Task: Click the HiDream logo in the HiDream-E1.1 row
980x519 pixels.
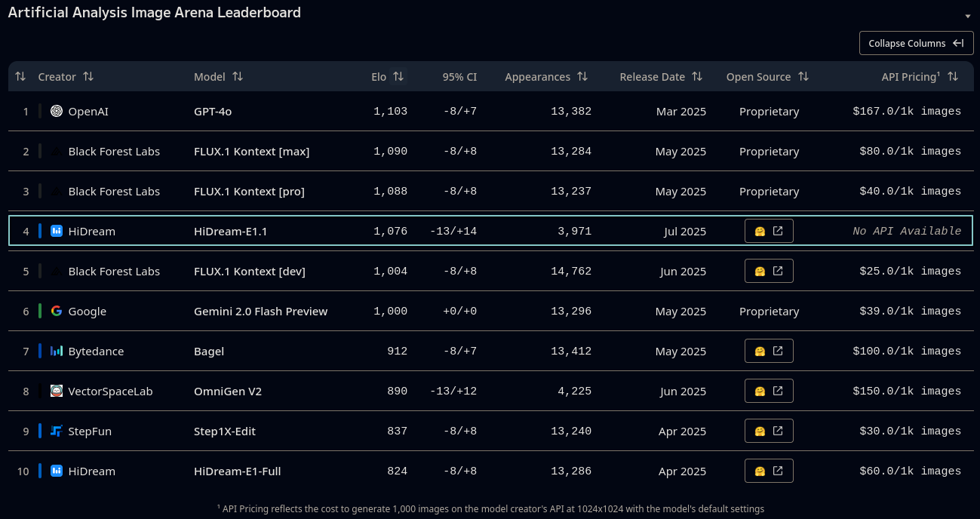Action: (57, 231)
